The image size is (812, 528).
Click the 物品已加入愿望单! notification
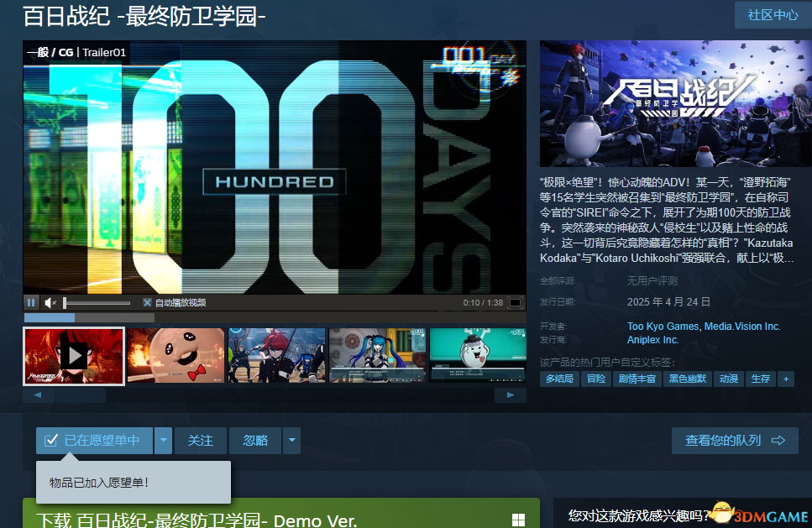[133, 483]
